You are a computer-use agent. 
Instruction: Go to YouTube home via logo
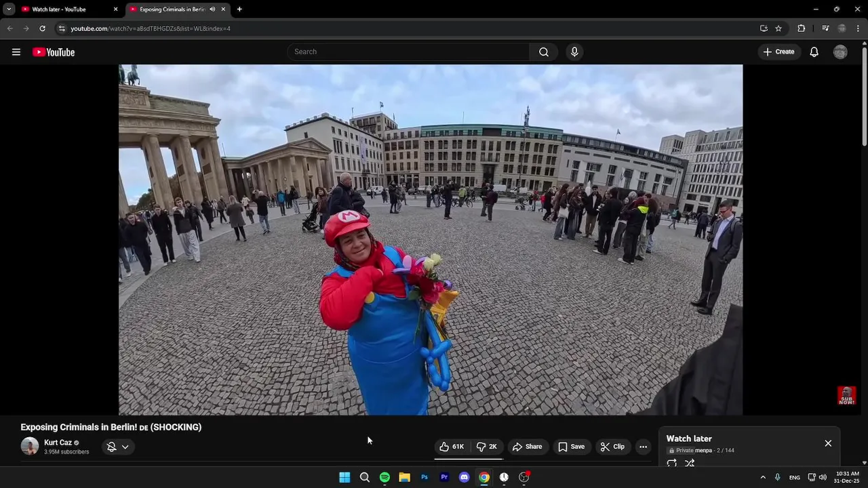(x=54, y=52)
